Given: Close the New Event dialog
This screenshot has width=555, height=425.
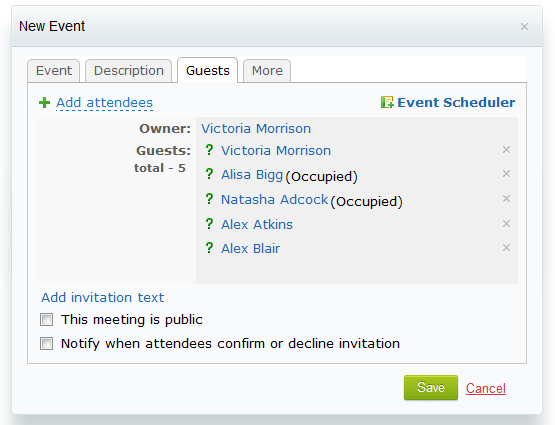Looking at the screenshot, I should coord(524,27).
